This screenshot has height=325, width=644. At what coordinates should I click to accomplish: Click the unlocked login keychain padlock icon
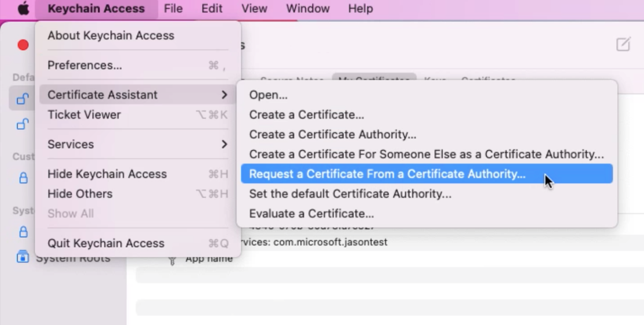tap(21, 98)
